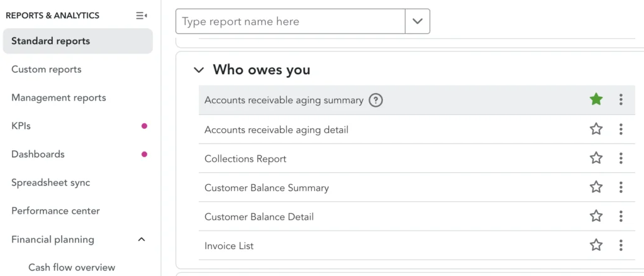Open Customer Balance Detail report
This screenshot has height=276, width=644.
point(259,217)
